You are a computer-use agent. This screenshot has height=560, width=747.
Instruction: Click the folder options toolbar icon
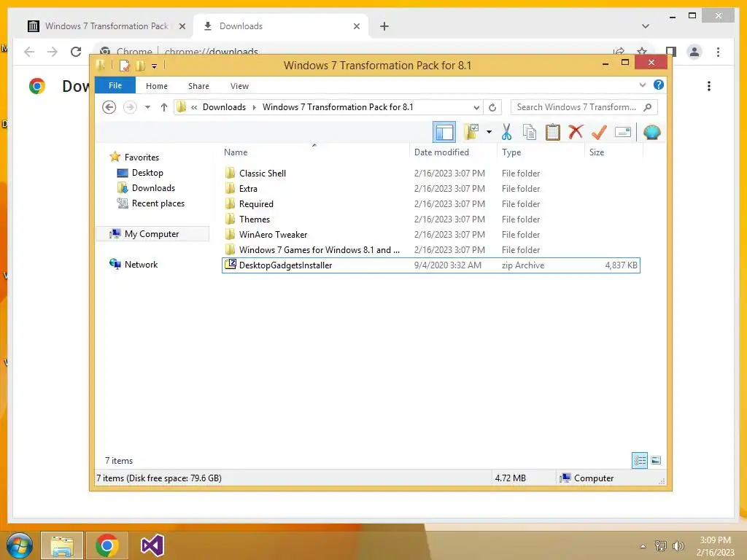pyautogui.click(x=471, y=132)
